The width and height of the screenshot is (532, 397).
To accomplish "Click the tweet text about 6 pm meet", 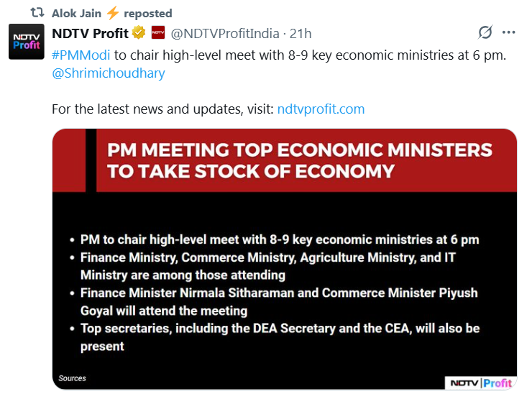I will point(310,55).
